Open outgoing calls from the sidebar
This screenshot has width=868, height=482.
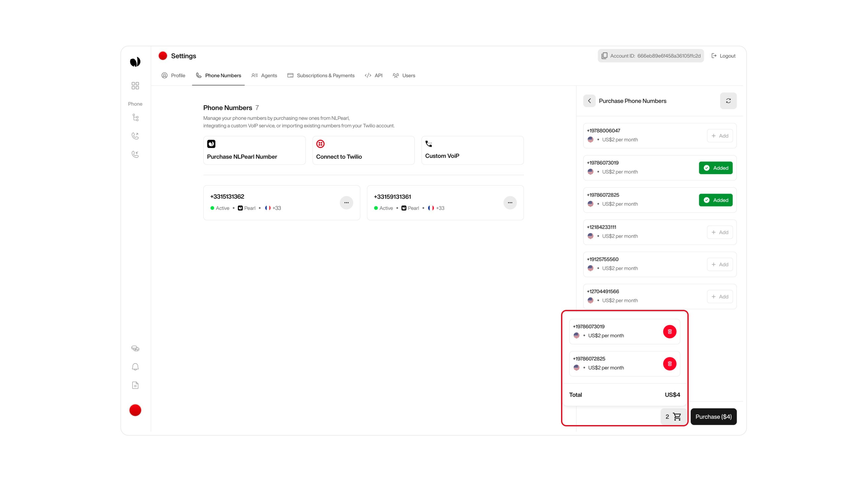(x=135, y=136)
